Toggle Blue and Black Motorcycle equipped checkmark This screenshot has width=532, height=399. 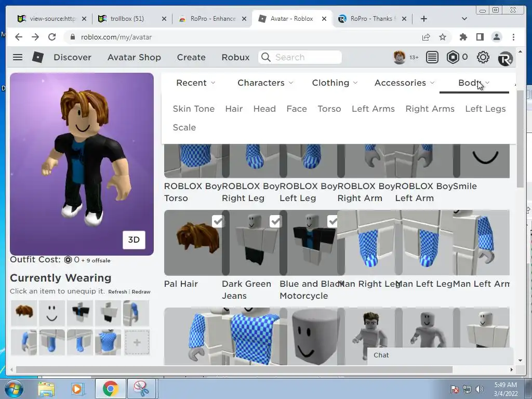pyautogui.click(x=333, y=221)
